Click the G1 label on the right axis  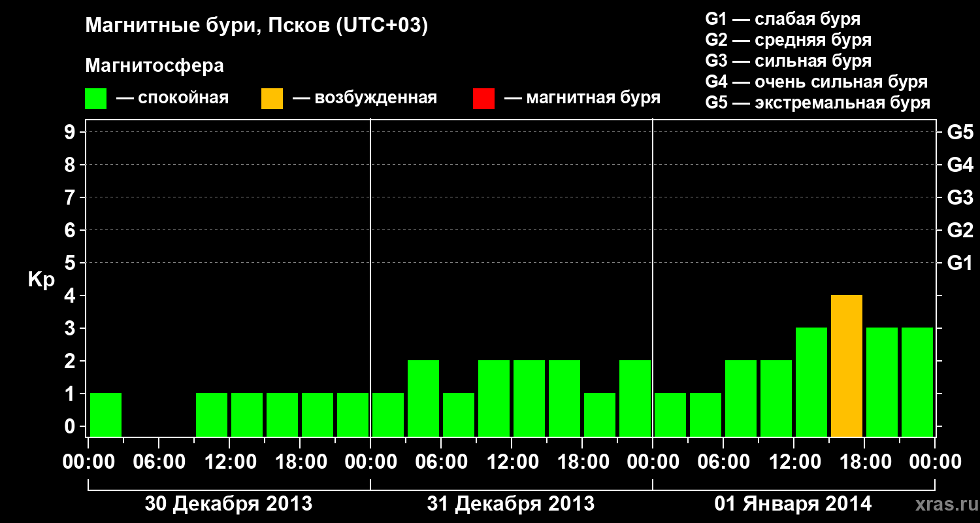pos(960,263)
